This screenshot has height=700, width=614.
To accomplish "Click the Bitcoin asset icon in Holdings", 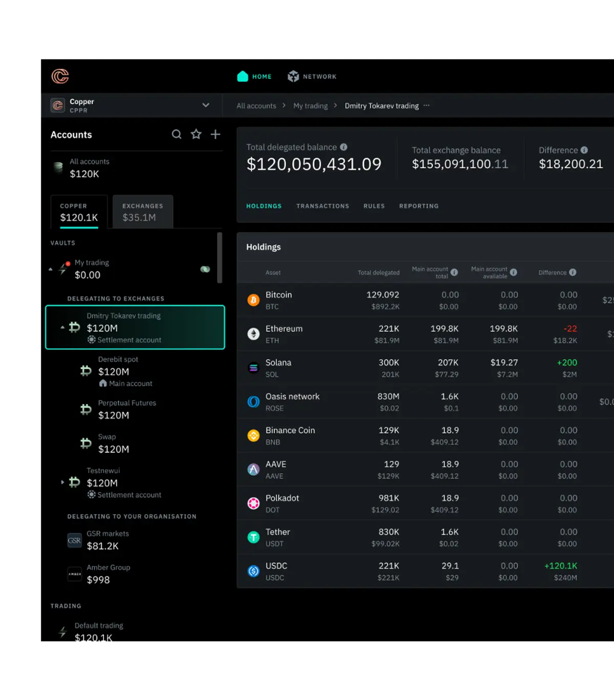I will pos(253,300).
